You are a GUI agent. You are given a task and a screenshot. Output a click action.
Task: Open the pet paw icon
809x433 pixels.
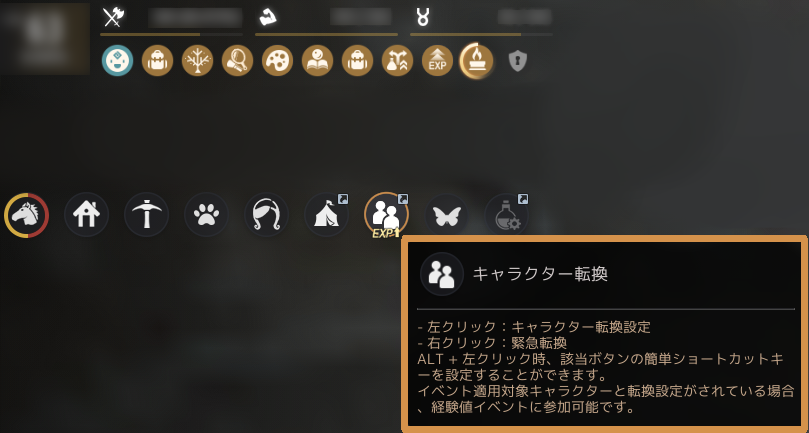(206, 215)
